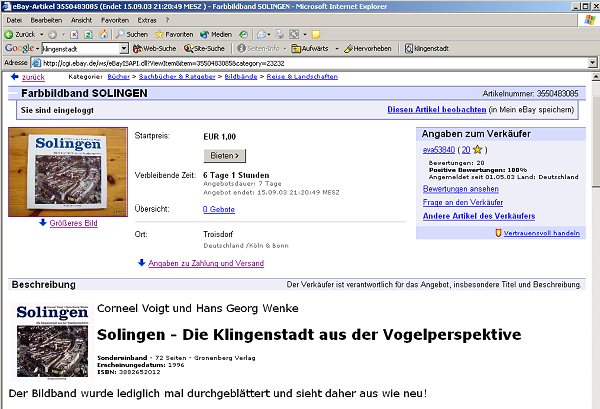The height and width of the screenshot is (409, 600).
Task: Open seller profile eva63840
Action: [x=439, y=150]
